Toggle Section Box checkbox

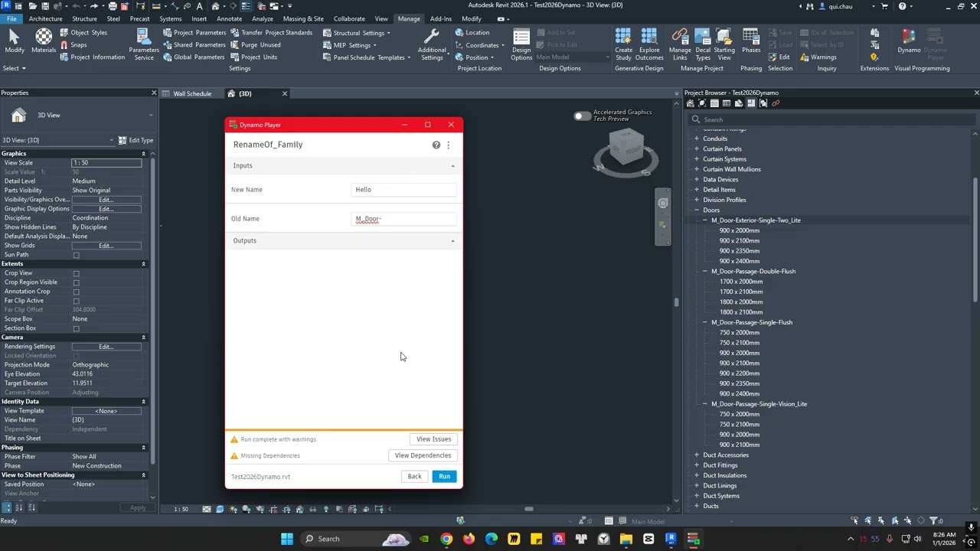pos(76,328)
